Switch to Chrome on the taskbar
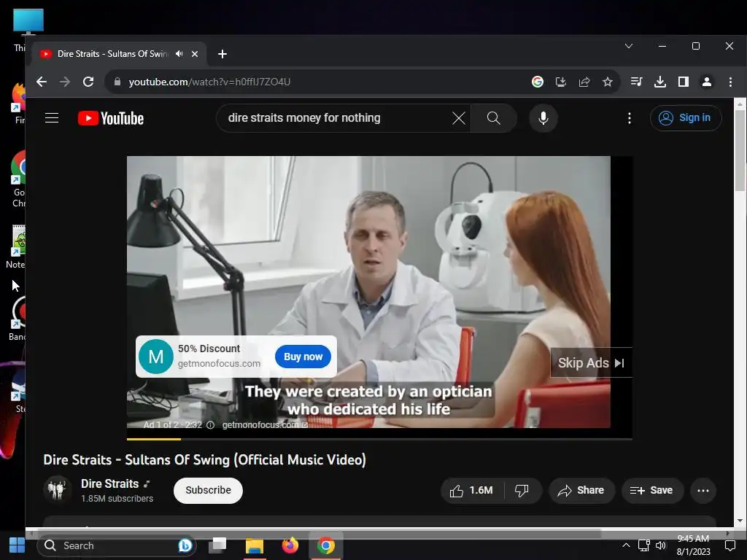 pyautogui.click(x=326, y=545)
